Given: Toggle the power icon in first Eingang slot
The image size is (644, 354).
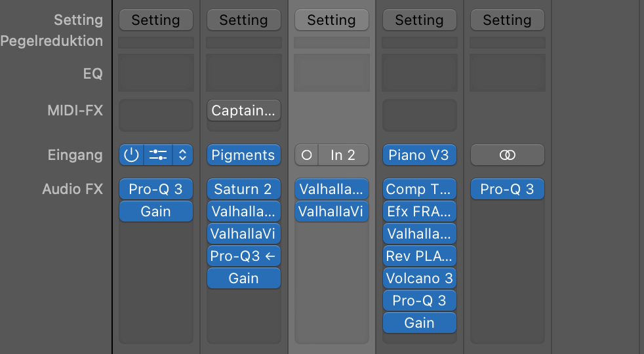Looking at the screenshot, I should (x=131, y=155).
